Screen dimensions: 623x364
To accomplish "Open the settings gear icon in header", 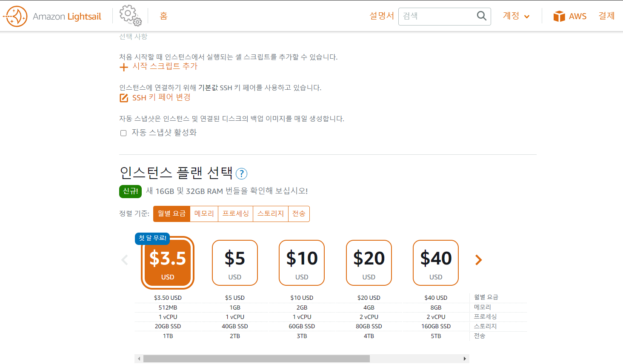I will point(130,16).
